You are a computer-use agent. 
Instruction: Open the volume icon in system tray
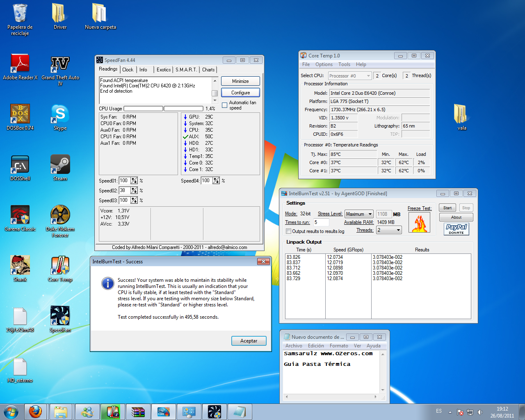480,412
